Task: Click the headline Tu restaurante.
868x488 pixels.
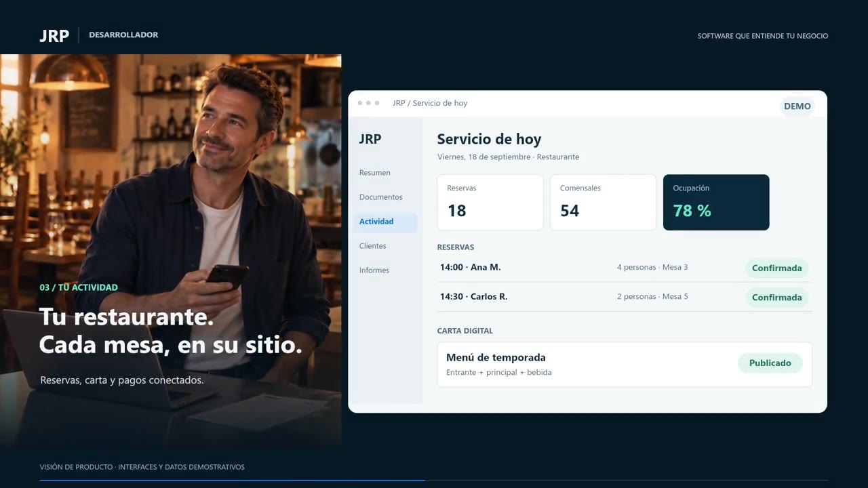Action: (127, 317)
